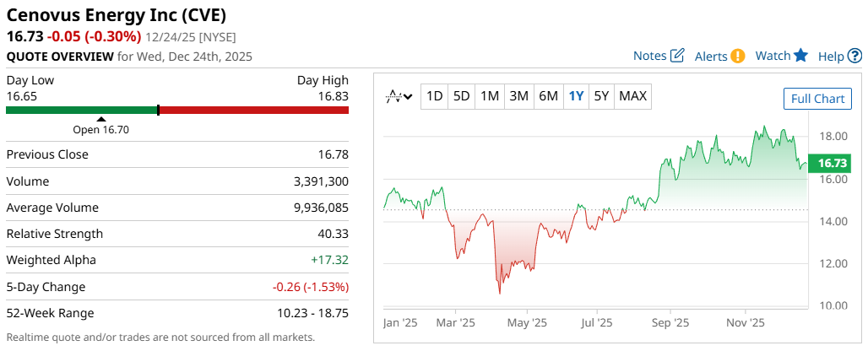Click the Notes link

coord(649,56)
